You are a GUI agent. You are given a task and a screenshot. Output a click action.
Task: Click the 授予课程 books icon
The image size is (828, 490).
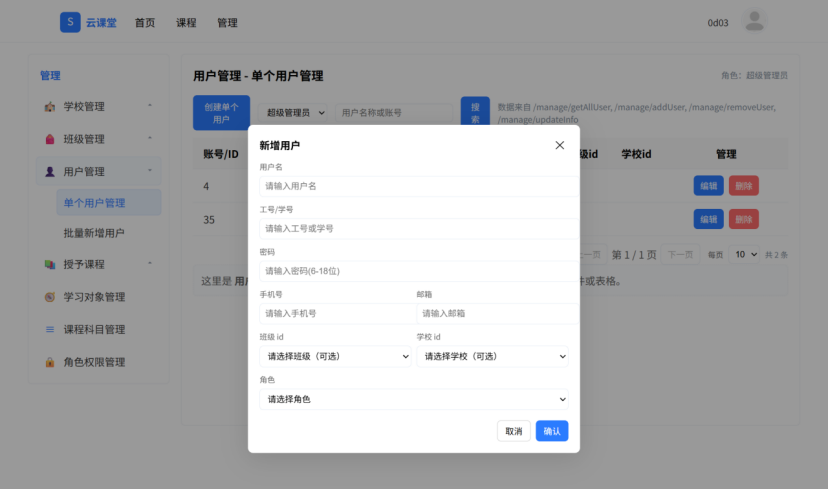(x=50, y=264)
